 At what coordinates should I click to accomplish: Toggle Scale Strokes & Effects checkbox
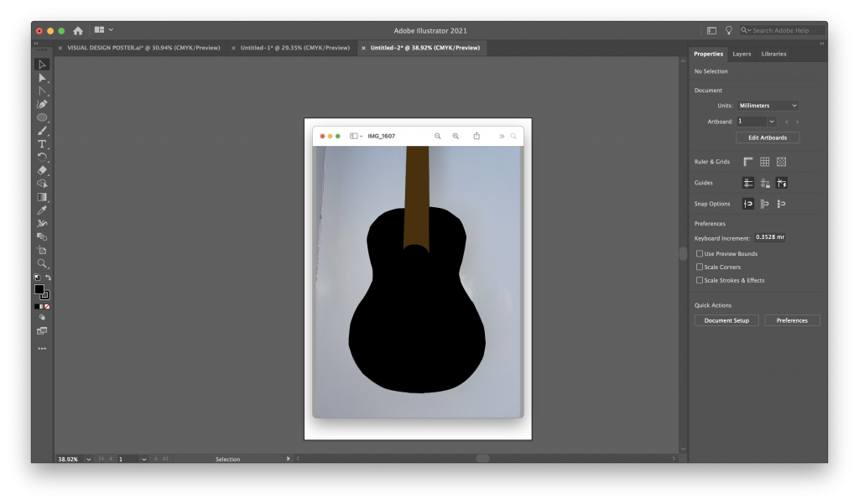(x=700, y=280)
